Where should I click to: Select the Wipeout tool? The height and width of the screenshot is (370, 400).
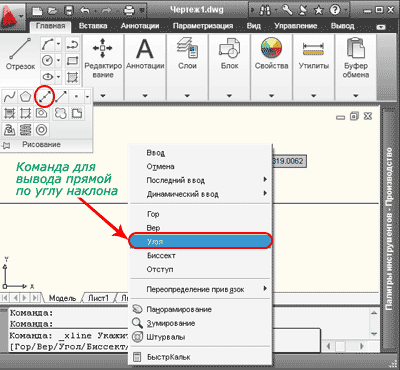(77, 113)
